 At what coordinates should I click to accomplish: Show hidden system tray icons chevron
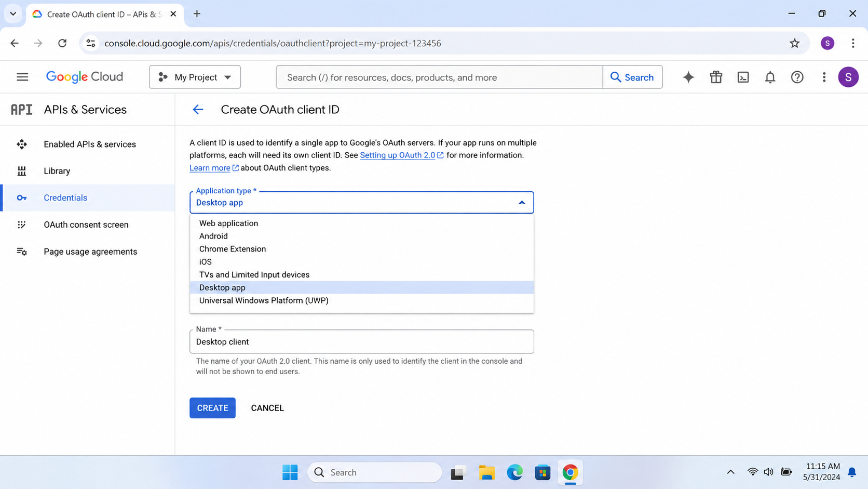(x=730, y=472)
